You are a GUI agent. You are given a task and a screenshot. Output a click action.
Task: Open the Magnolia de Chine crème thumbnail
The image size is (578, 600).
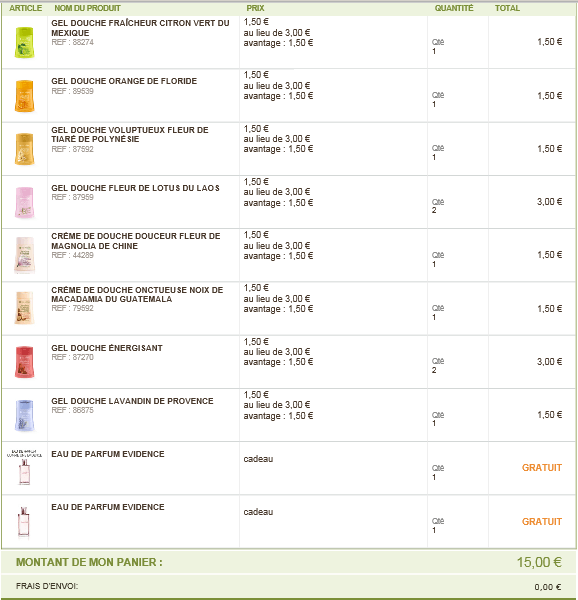(24, 255)
